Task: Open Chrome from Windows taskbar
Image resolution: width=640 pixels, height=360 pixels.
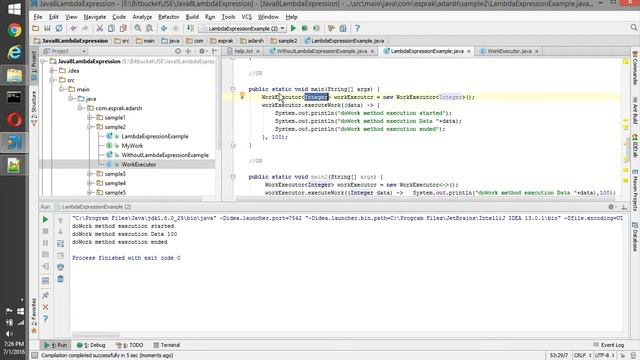Action: pos(14,31)
